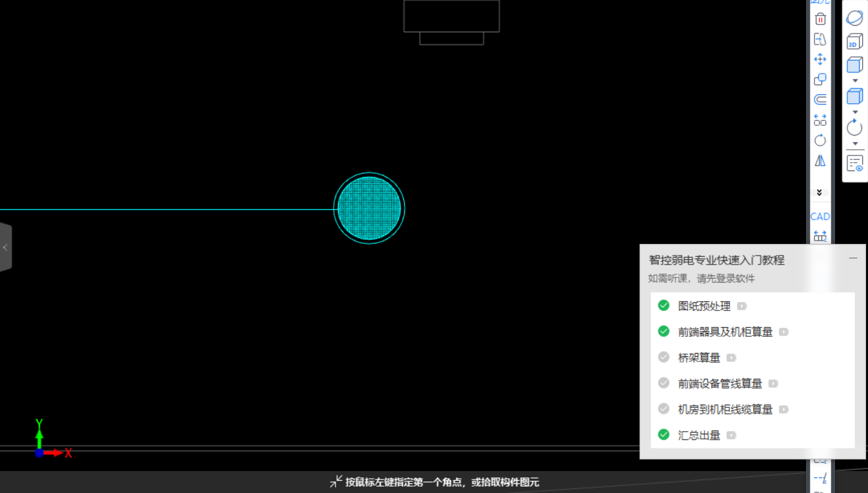Click the gray check beside 桥架算量

(663, 357)
